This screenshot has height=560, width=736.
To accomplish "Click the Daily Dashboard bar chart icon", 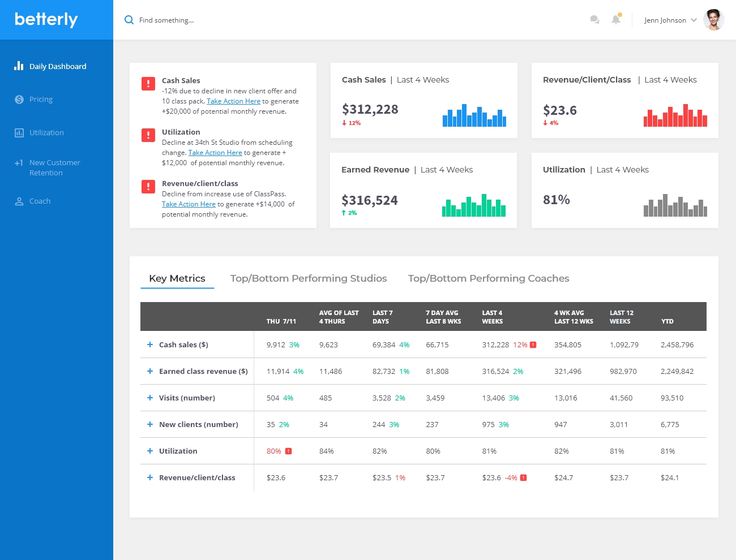I will (19, 66).
